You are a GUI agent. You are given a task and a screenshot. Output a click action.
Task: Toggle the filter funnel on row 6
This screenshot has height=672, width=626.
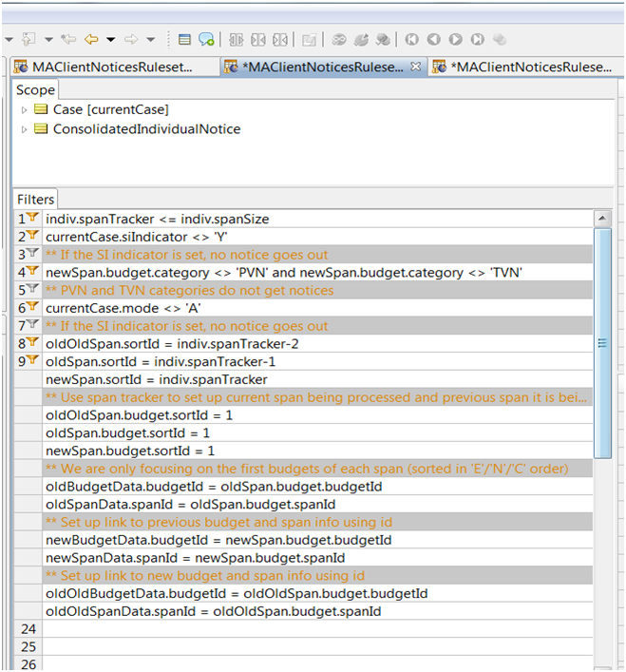click(x=32, y=306)
